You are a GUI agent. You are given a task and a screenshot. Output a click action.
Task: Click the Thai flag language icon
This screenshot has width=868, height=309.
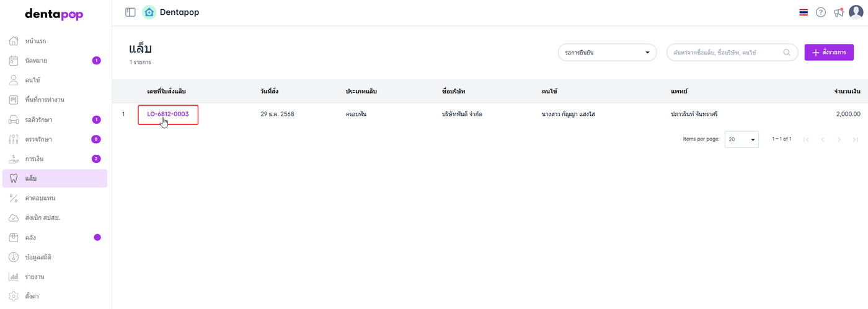(804, 12)
